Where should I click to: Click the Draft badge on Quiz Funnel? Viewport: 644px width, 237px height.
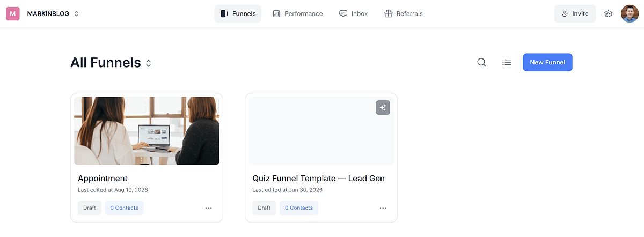pyautogui.click(x=264, y=208)
